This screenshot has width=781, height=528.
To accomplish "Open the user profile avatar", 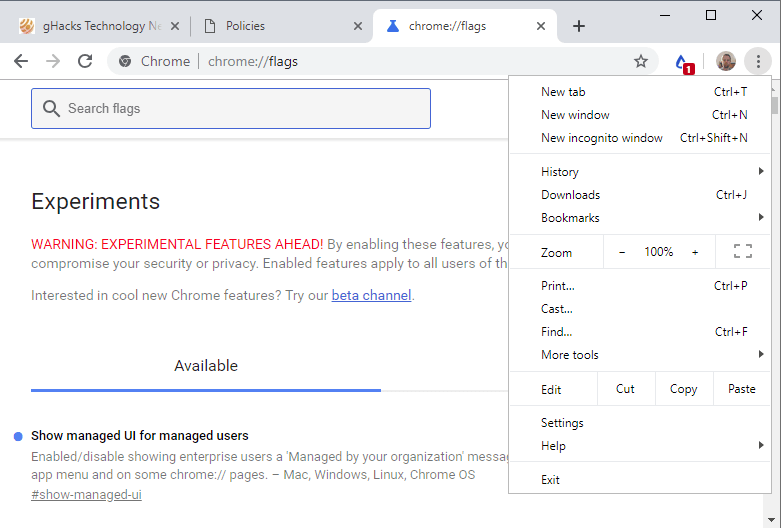I will [726, 61].
